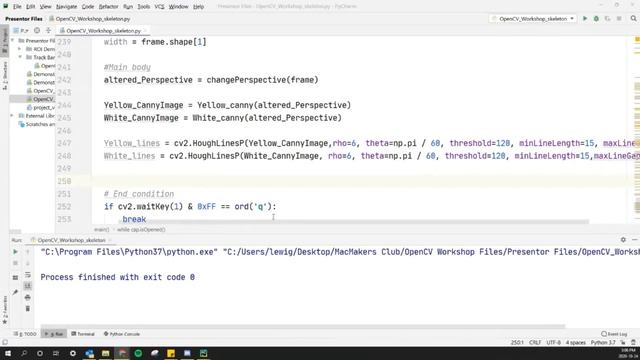The height and width of the screenshot is (360, 640).
Task: Open Python Console tool window
Action: (122, 334)
